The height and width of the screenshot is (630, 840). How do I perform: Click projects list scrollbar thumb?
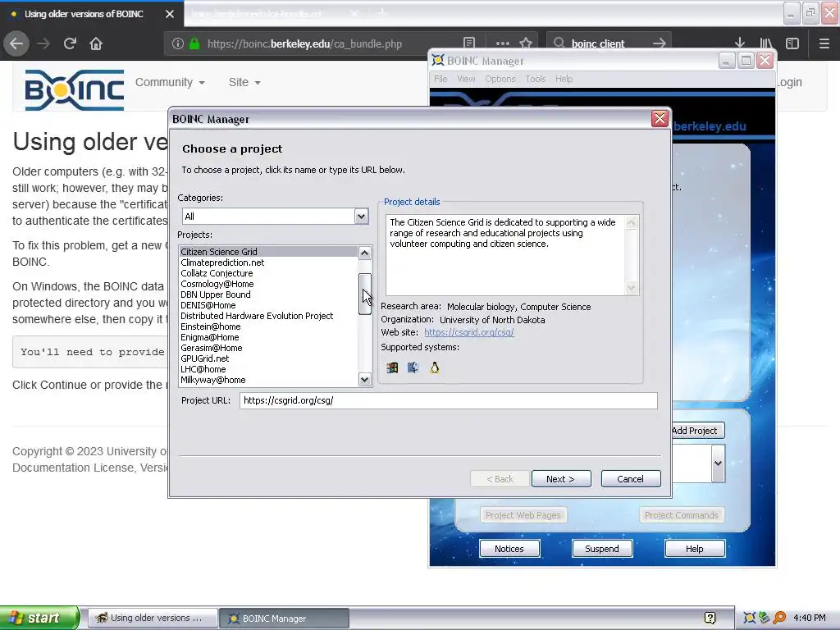tap(365, 294)
